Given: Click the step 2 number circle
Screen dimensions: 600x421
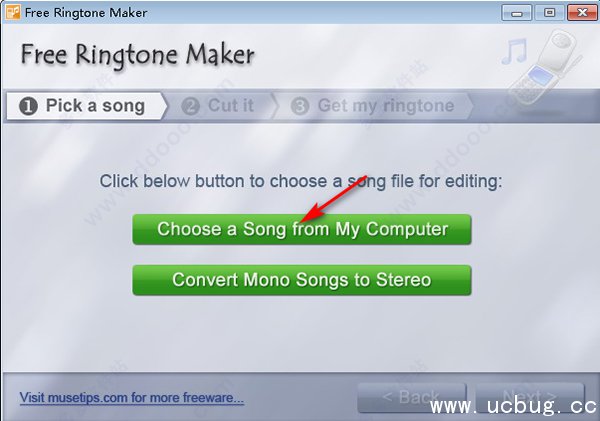Looking at the screenshot, I should pyautogui.click(x=190, y=106).
